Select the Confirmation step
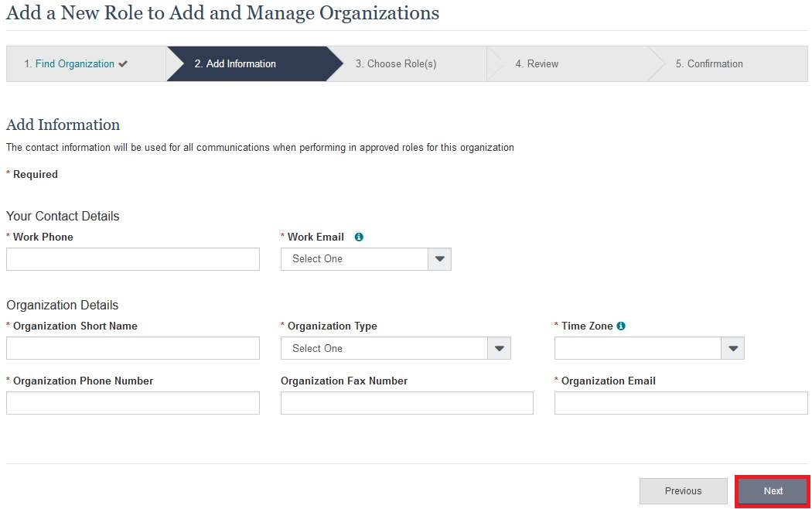The height and width of the screenshot is (509, 812). tap(708, 64)
